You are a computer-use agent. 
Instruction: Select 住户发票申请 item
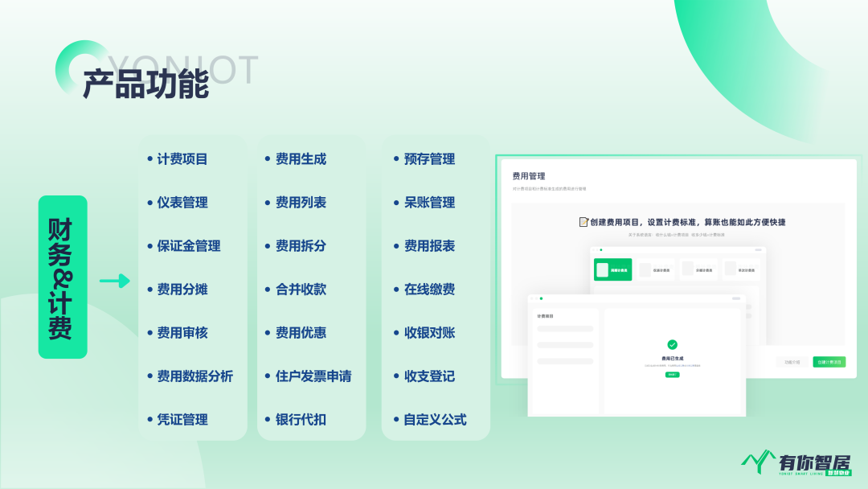pos(313,376)
